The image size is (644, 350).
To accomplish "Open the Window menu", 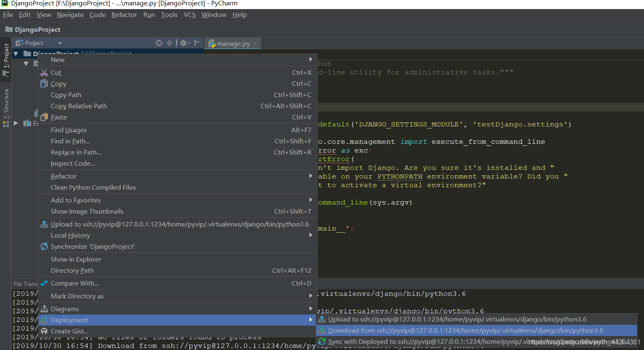I will point(214,15).
